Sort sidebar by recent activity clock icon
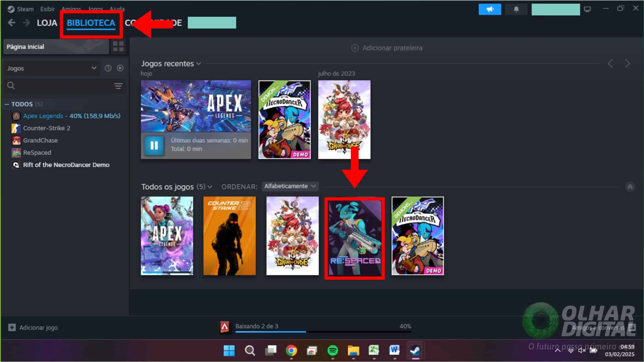The height and width of the screenshot is (362, 644). coord(108,68)
